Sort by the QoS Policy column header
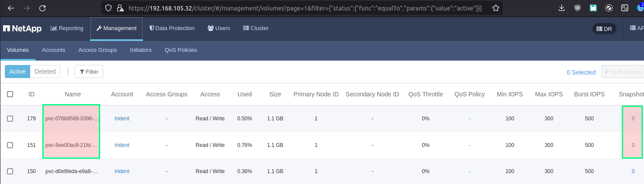644x184 pixels. [x=470, y=94]
